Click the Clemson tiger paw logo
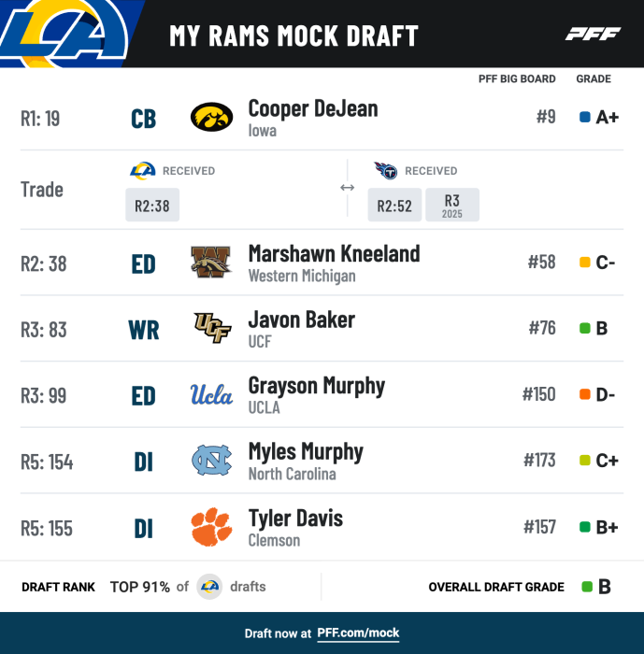 point(211,527)
